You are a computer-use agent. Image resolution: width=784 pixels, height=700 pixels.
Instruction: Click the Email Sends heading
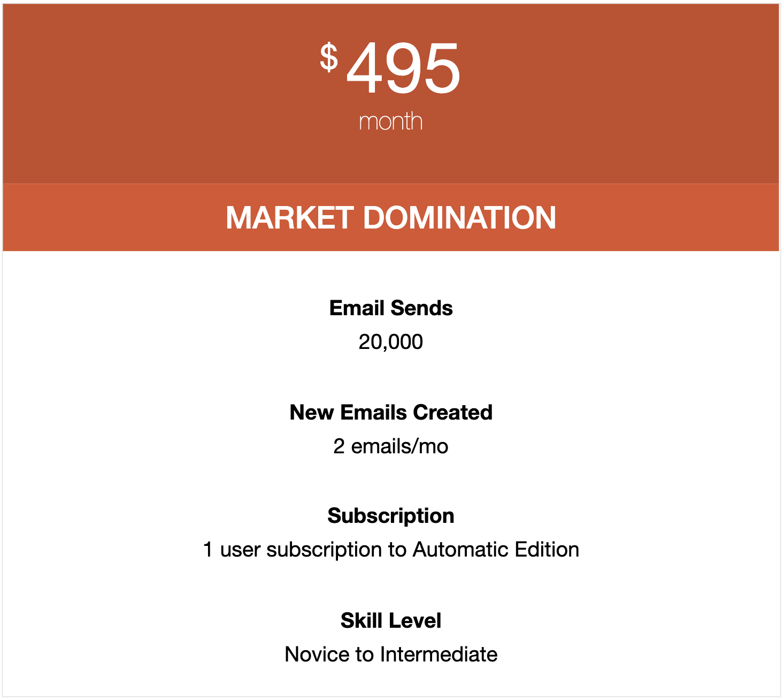click(x=391, y=308)
